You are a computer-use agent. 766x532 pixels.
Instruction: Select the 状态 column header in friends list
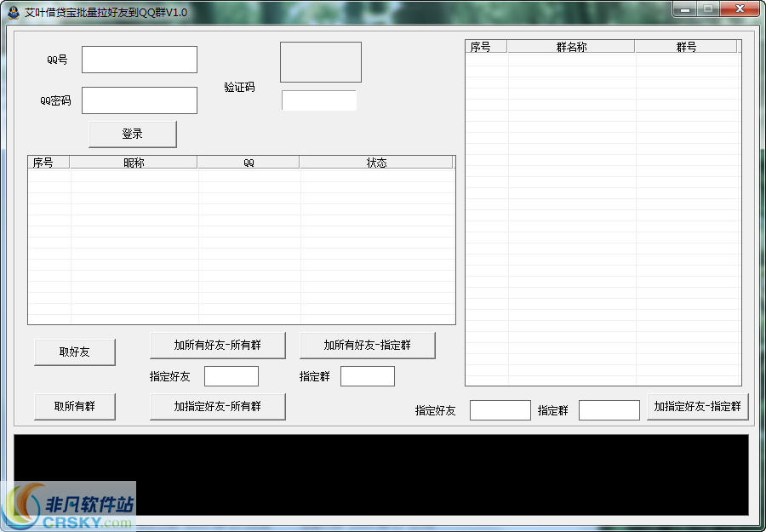tap(376, 163)
